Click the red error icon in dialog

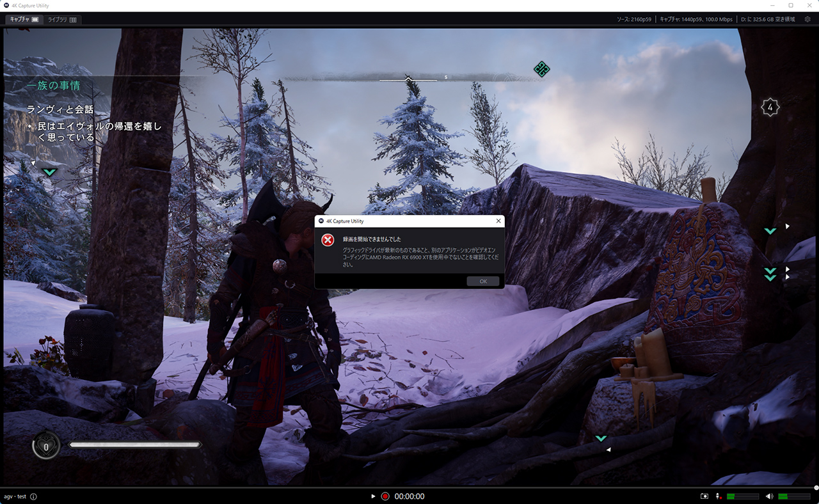pos(328,240)
